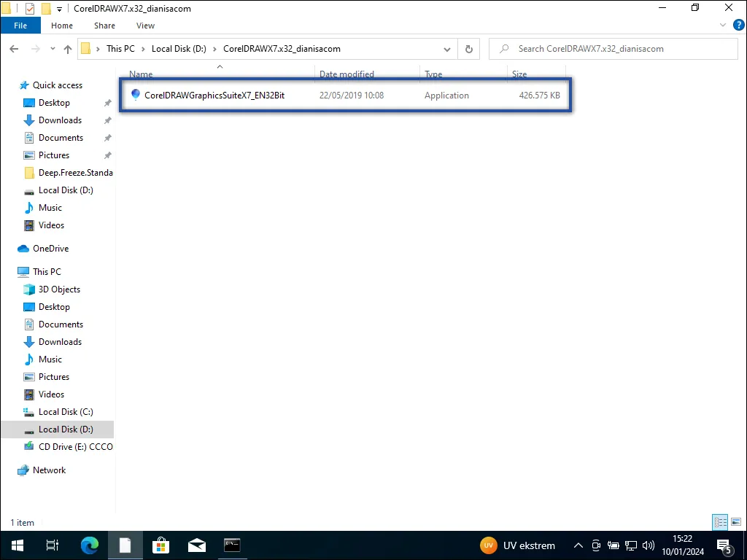Click the Properties icon in title bar
747x560 pixels.
click(30, 9)
